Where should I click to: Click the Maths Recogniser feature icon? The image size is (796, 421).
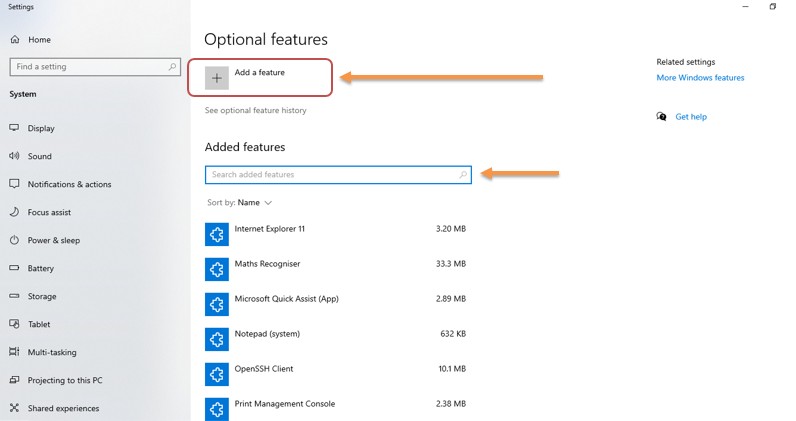(x=217, y=269)
